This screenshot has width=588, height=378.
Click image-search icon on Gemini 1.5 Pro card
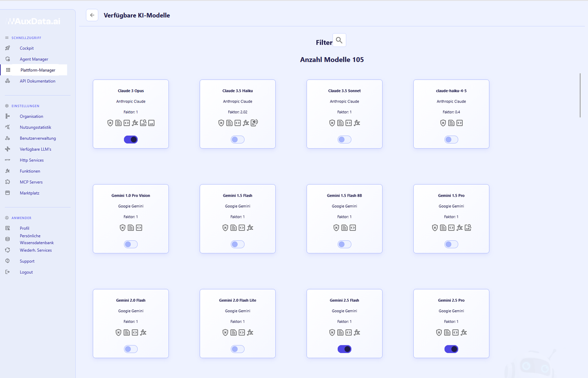468,228
